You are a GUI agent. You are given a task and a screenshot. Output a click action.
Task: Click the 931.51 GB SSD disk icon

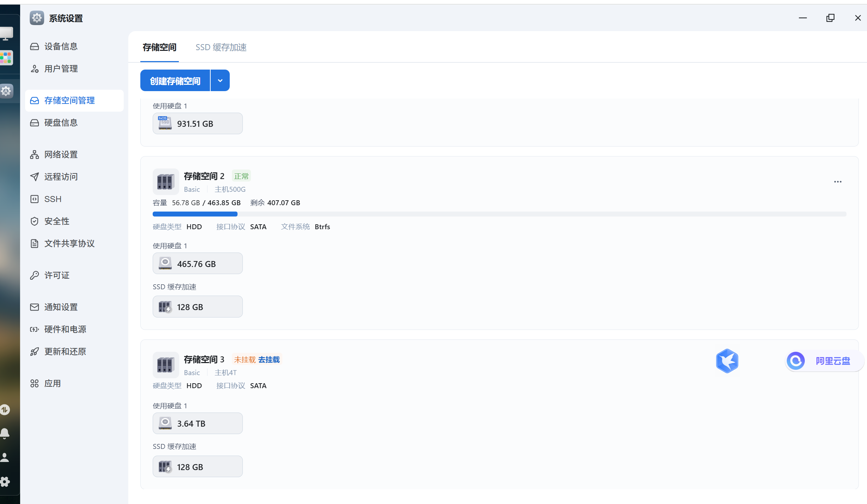(x=165, y=123)
